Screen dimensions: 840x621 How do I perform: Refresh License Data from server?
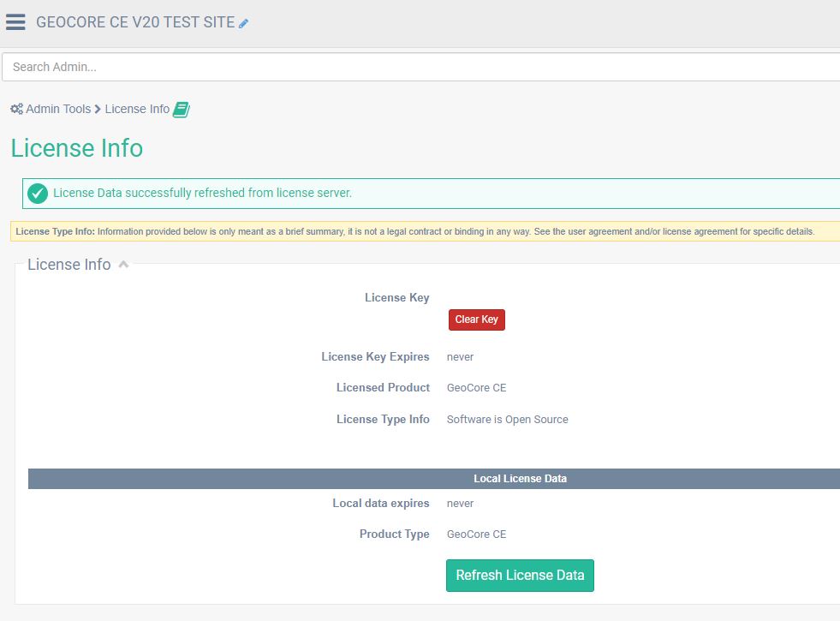pyautogui.click(x=520, y=576)
